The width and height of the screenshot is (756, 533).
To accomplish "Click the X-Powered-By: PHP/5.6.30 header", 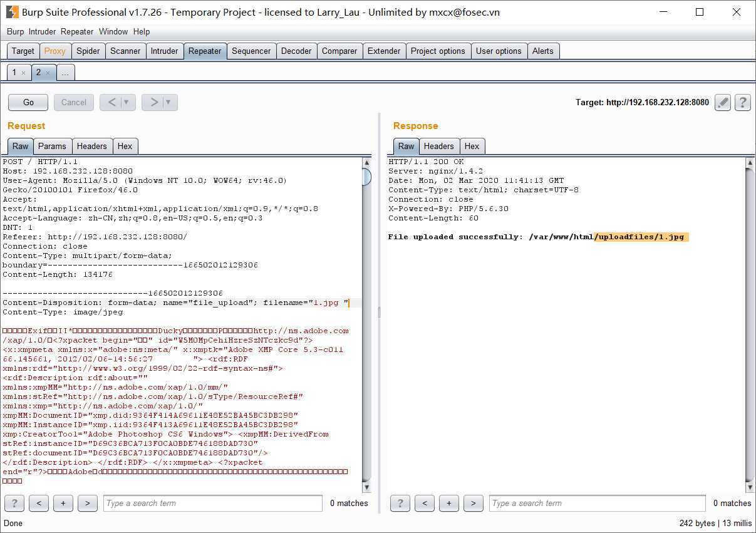I will [x=448, y=209].
